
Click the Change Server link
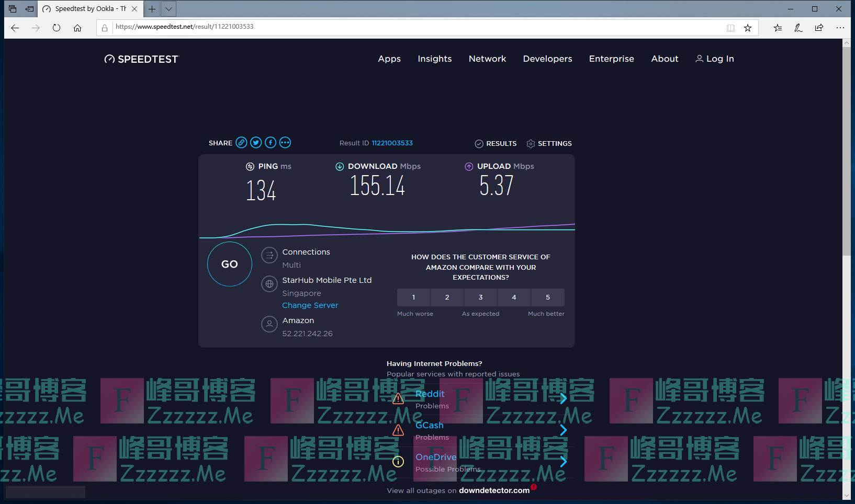pos(310,305)
